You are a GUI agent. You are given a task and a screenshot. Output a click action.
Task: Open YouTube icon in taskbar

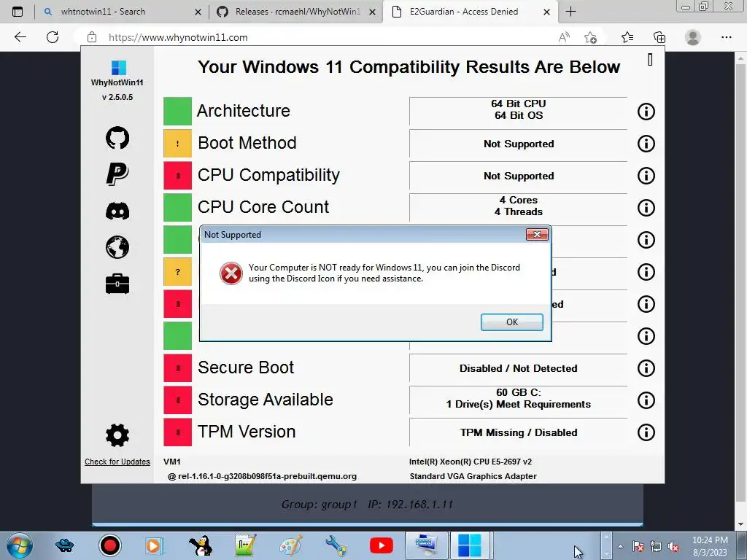tap(381, 545)
